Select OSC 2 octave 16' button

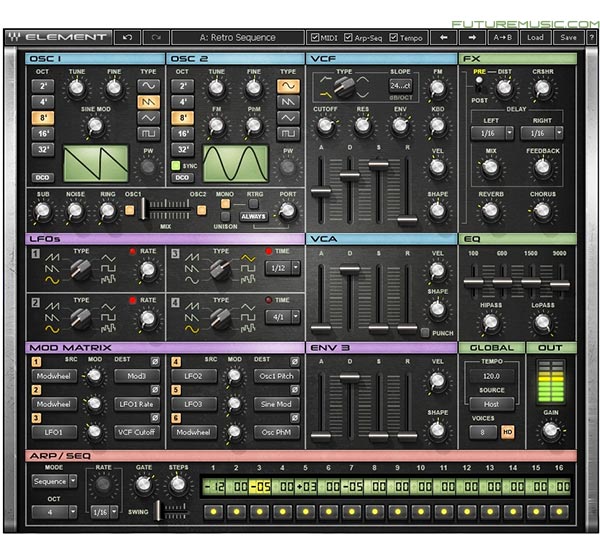point(183,134)
